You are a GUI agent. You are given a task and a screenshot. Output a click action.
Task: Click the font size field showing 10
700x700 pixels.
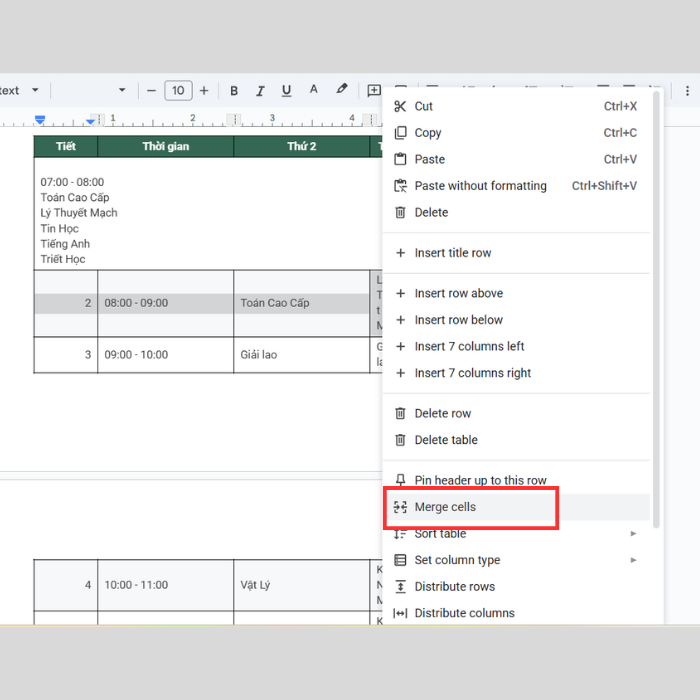[178, 91]
